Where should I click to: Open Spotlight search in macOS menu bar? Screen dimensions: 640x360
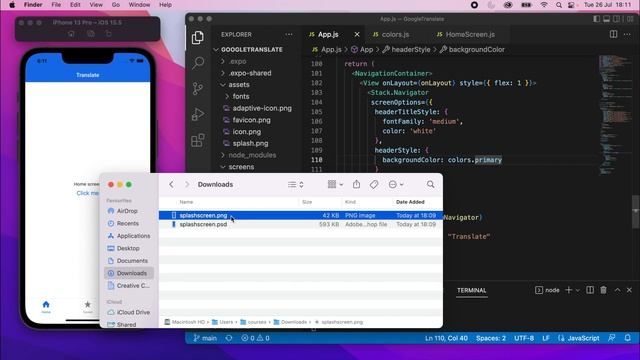point(558,5)
